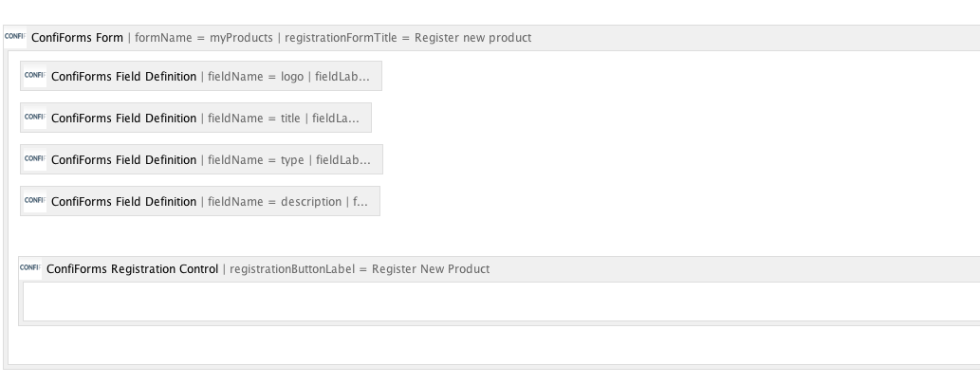Click inside the empty Registration Control macro body
The image size is (980, 384).
click(500, 302)
